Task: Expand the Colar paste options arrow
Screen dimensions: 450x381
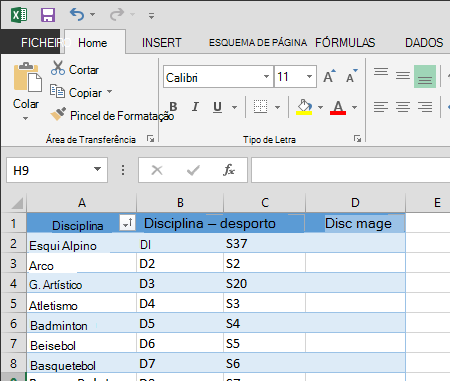Action: point(26,118)
